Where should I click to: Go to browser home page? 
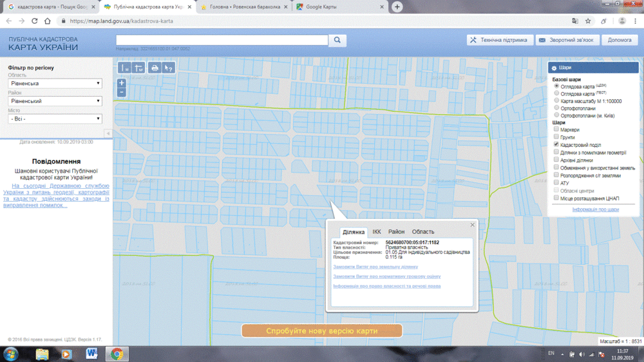(48, 21)
